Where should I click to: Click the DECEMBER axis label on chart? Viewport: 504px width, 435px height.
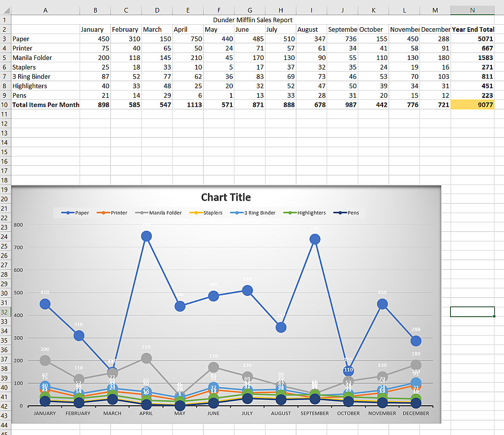tap(416, 413)
